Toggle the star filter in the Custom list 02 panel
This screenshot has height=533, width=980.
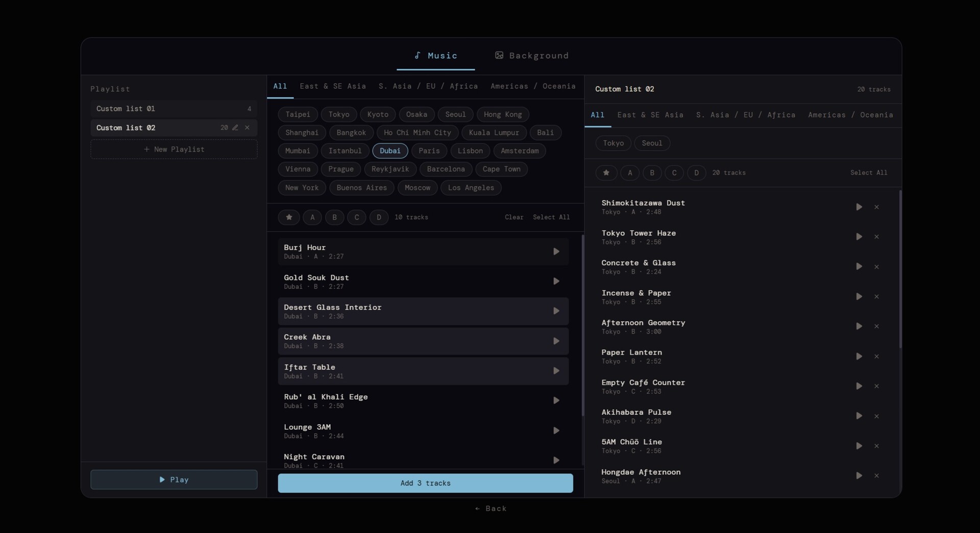(606, 173)
